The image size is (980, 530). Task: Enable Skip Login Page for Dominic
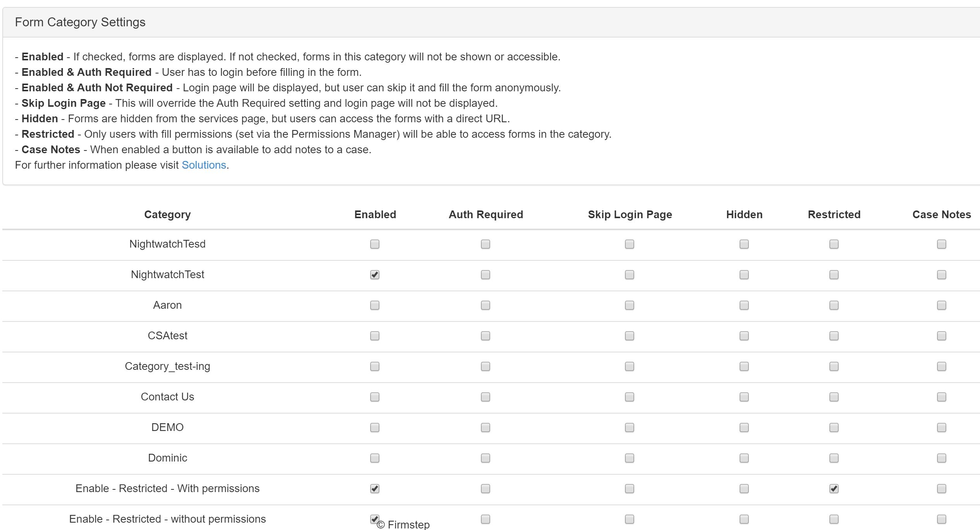pos(629,458)
